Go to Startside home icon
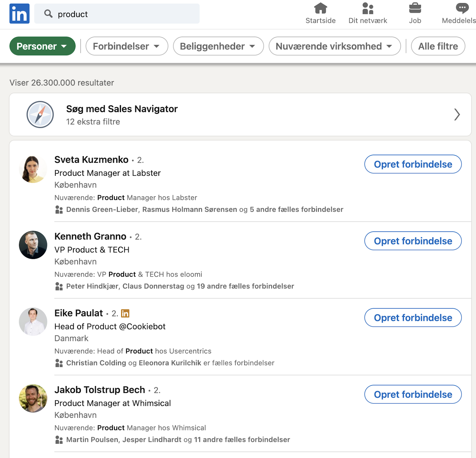The height and width of the screenshot is (458, 476). pyautogui.click(x=320, y=8)
